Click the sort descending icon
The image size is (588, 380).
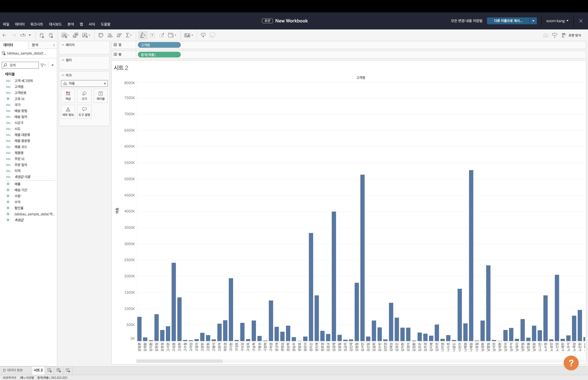click(119, 35)
